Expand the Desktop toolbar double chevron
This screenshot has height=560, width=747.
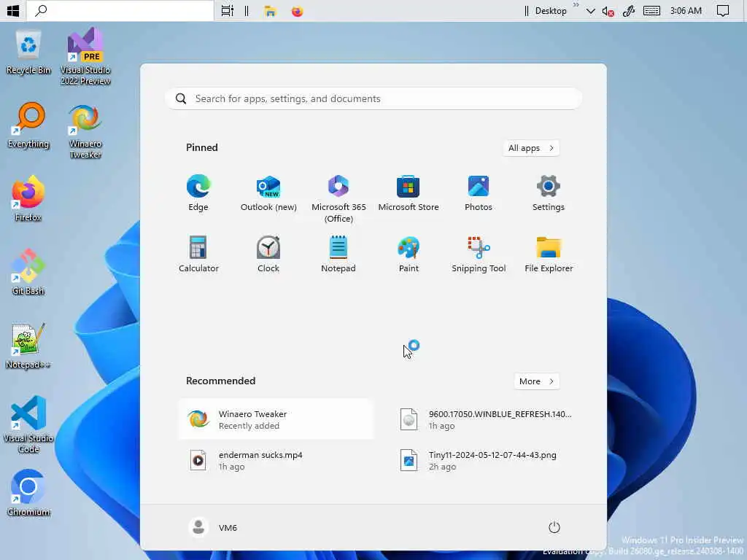pyautogui.click(x=576, y=5)
